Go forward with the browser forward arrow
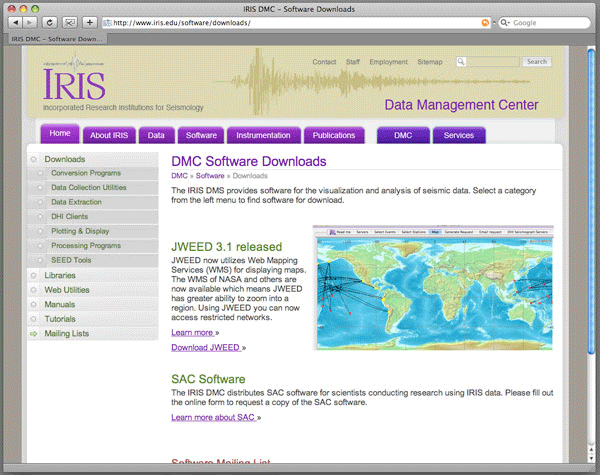The width and height of the screenshot is (600, 475). click(x=29, y=23)
